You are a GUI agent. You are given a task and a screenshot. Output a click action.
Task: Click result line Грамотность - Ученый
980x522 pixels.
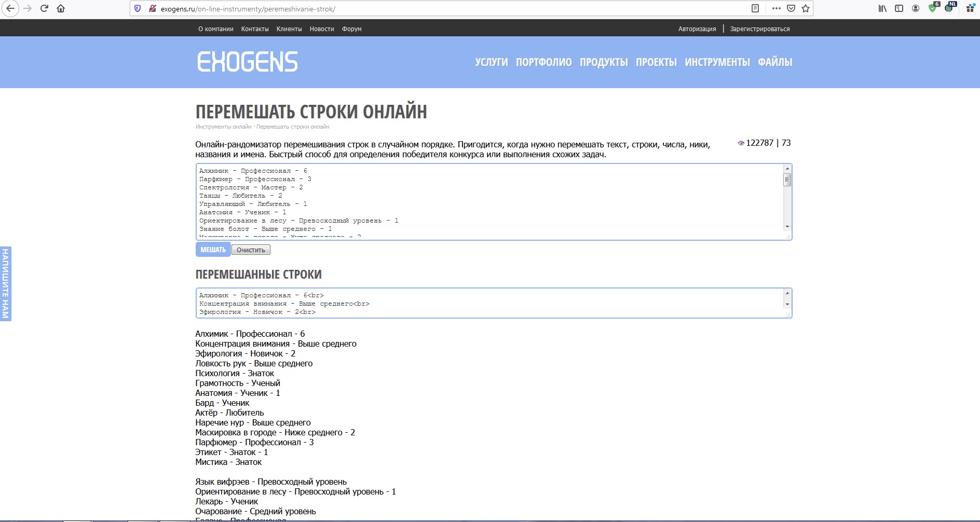[238, 383]
